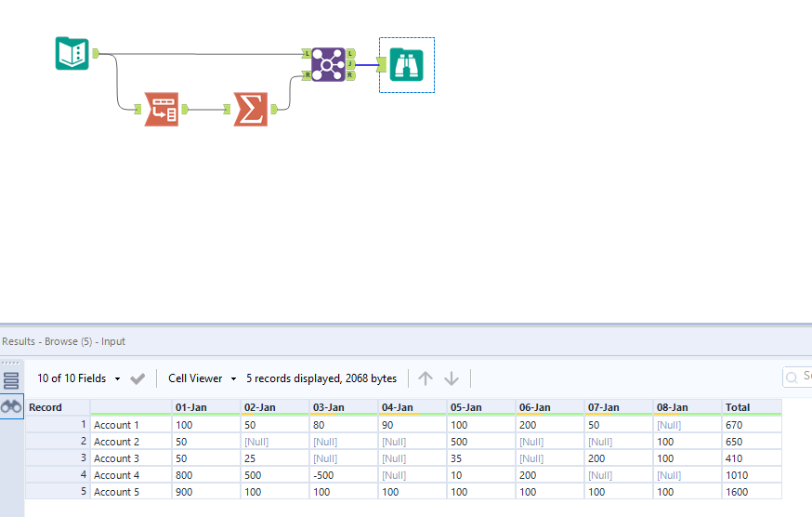This screenshot has width=812, height=517.
Task: Select the Total cell showing 410
Action: pyautogui.click(x=752, y=457)
